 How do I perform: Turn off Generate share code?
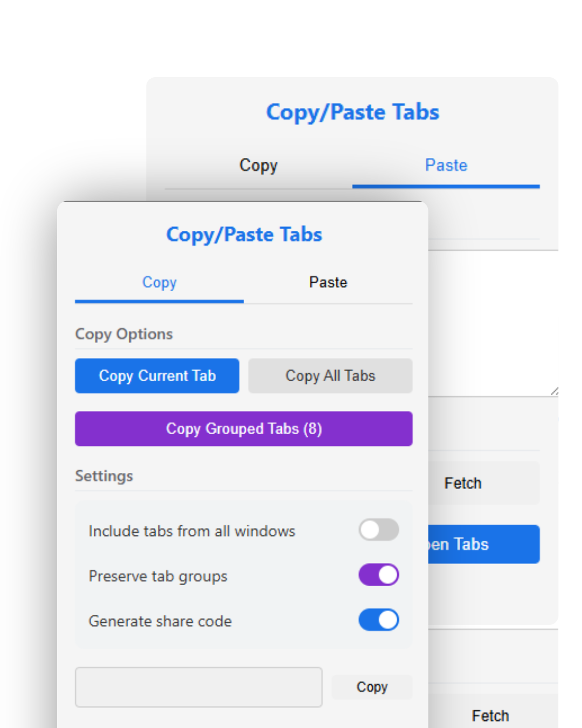tap(378, 620)
